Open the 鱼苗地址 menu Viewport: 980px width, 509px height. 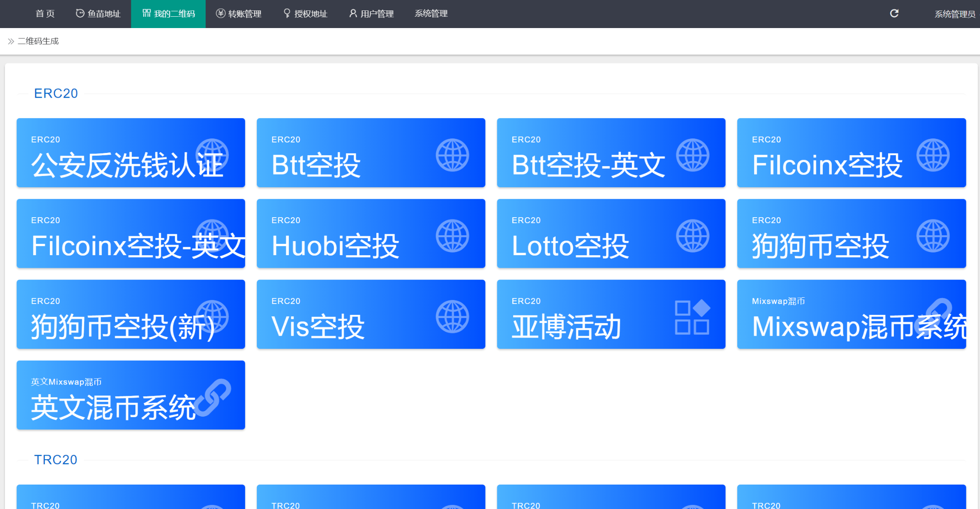(98, 14)
